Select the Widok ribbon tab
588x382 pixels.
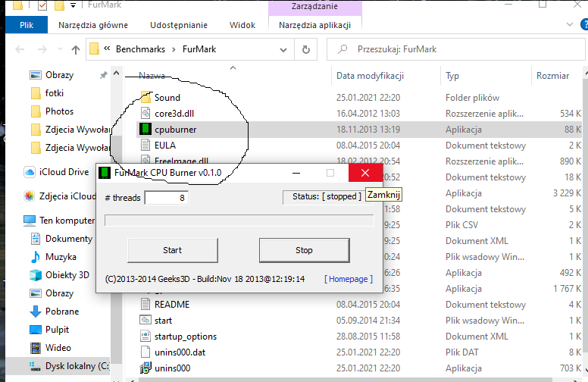[x=242, y=25]
